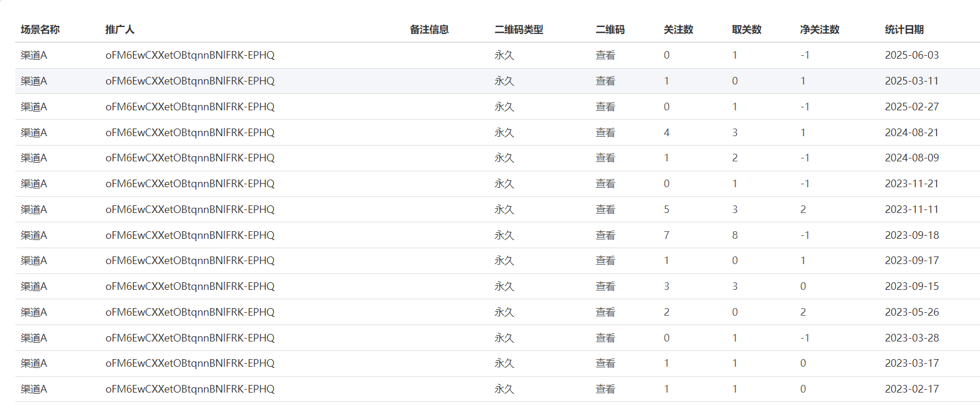View the QR code for 2025-02-27 row
The height and width of the screenshot is (409, 980).
click(x=605, y=107)
